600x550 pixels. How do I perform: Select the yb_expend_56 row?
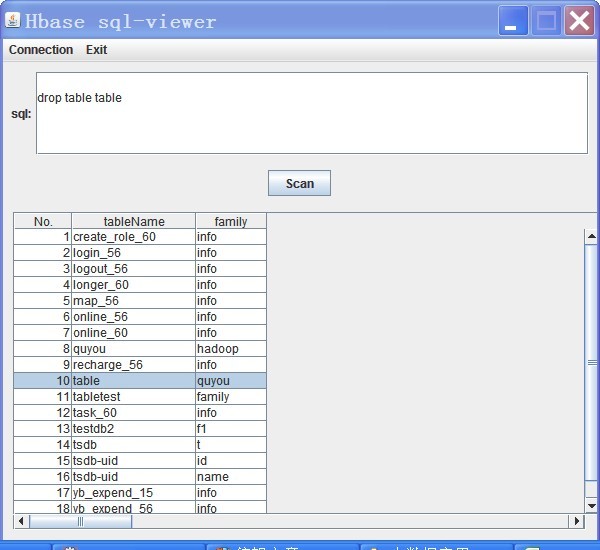click(x=140, y=507)
